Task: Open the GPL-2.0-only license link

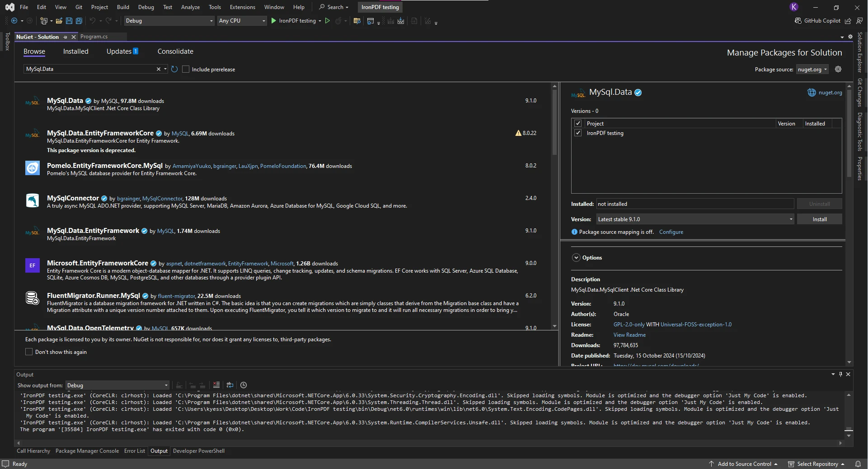Action: pos(629,325)
